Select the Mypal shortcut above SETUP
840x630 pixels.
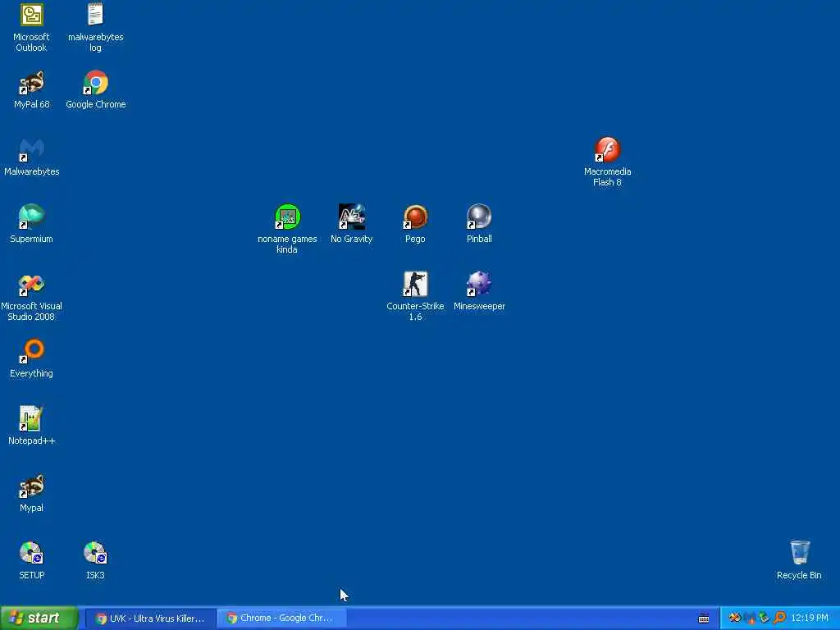(32, 493)
